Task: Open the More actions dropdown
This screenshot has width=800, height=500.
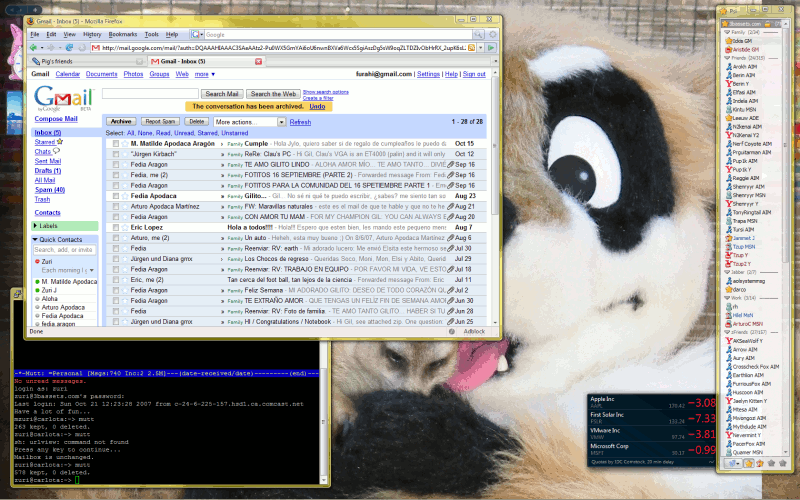Action: tap(249, 121)
